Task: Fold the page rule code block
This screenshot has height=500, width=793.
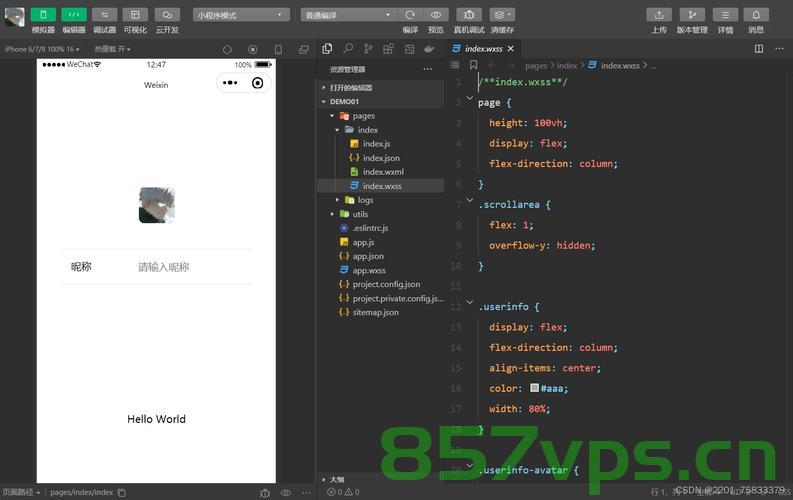Action: 470,99
